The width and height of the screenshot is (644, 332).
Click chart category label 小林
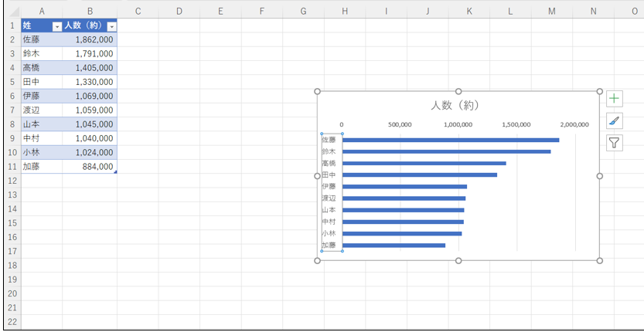[x=329, y=233]
